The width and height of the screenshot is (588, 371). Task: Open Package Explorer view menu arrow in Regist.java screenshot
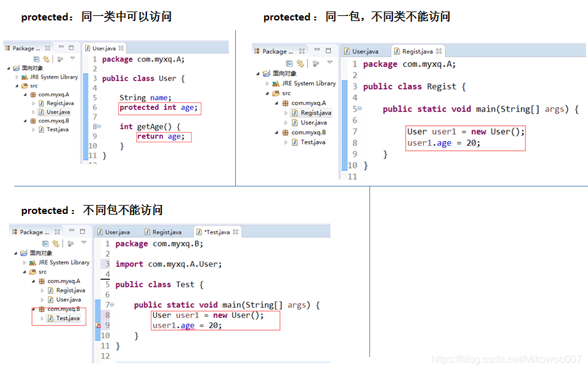[330, 62]
